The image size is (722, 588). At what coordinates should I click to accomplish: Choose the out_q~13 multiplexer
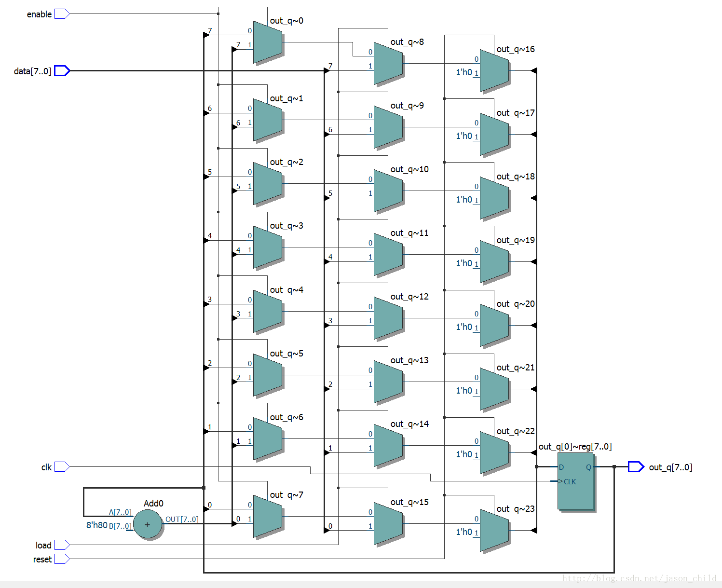click(x=388, y=382)
